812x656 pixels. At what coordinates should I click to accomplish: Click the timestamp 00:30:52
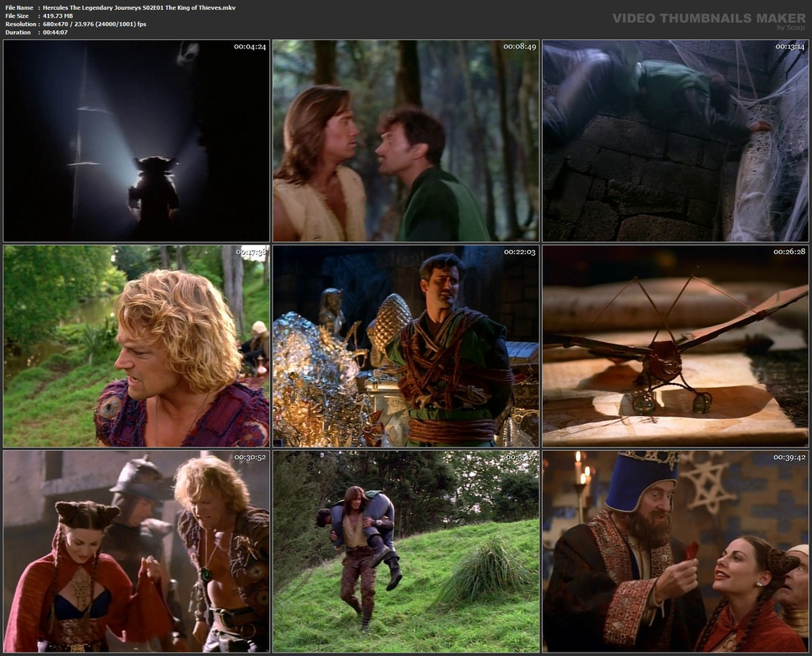(x=249, y=458)
